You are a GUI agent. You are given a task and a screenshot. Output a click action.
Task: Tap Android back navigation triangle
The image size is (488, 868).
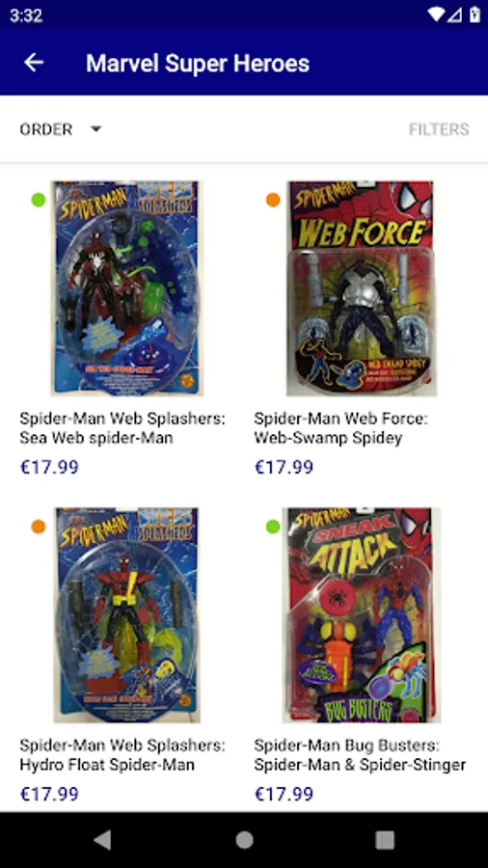tap(102, 840)
